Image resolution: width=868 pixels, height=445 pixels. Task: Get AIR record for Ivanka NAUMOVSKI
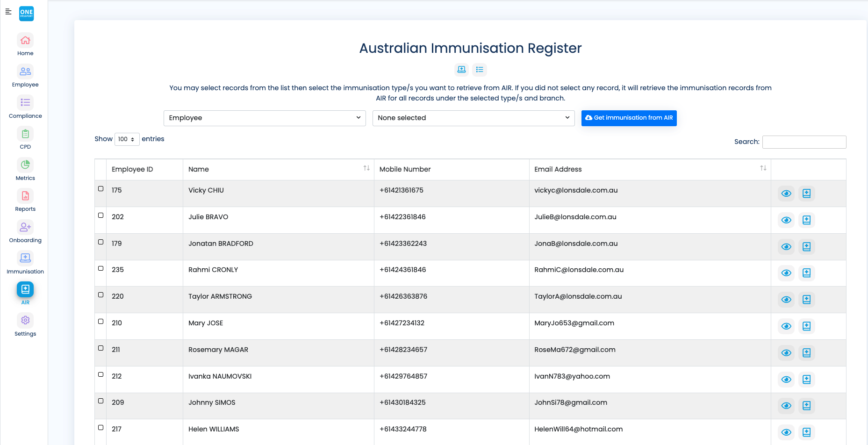click(806, 380)
